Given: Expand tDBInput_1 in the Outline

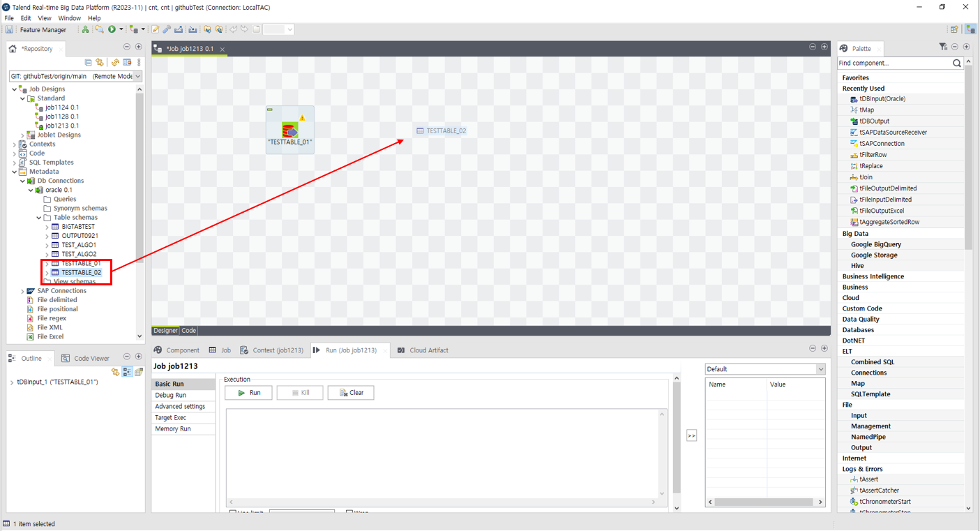Looking at the screenshot, I should tap(12, 382).
